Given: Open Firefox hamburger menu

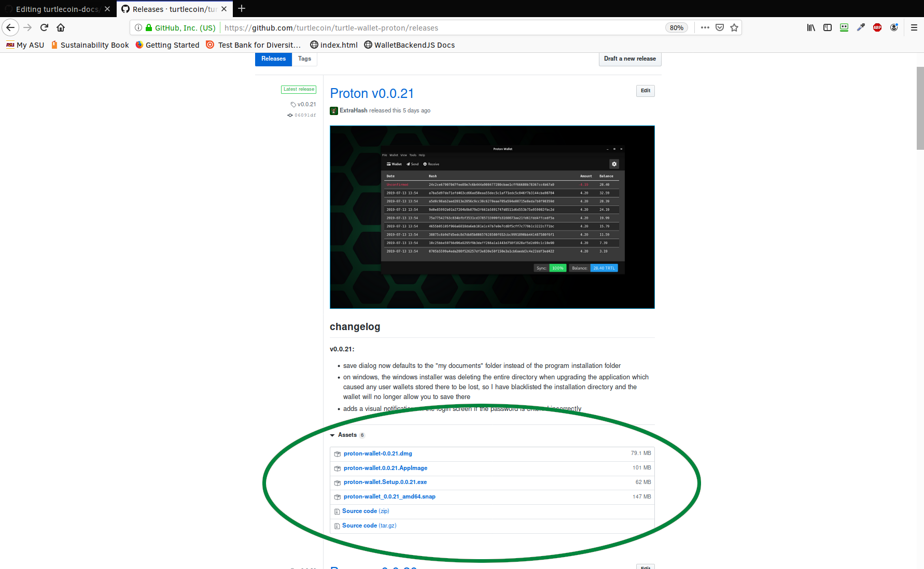Looking at the screenshot, I should click(x=914, y=27).
